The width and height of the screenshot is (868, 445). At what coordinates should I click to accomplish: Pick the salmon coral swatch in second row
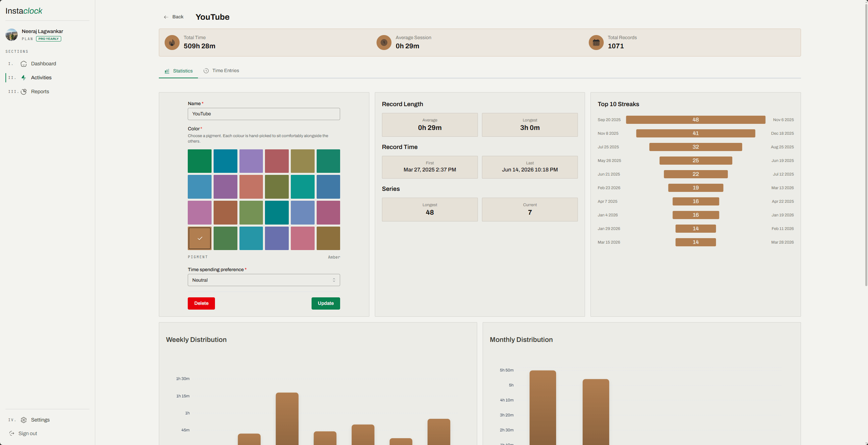click(x=251, y=187)
